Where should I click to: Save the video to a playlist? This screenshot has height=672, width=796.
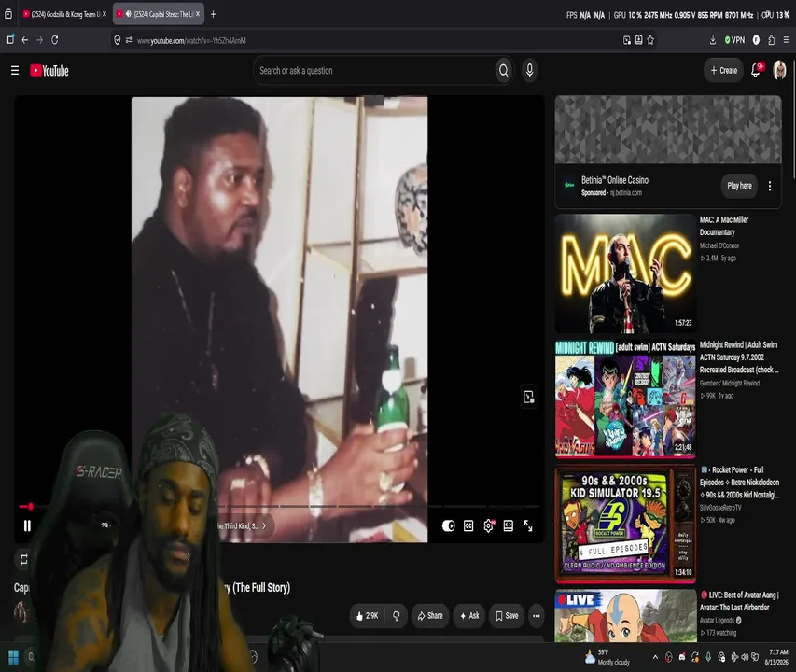(507, 616)
